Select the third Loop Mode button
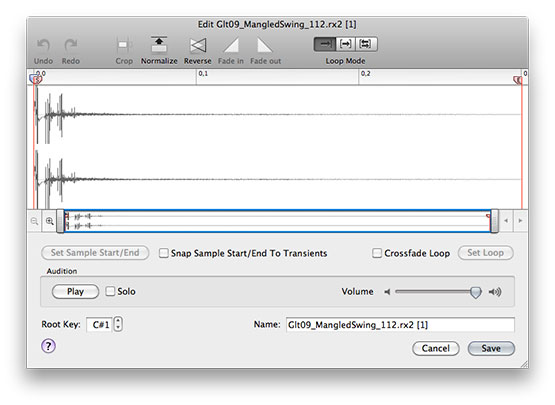Screen dimensions: 555x405 (366, 44)
